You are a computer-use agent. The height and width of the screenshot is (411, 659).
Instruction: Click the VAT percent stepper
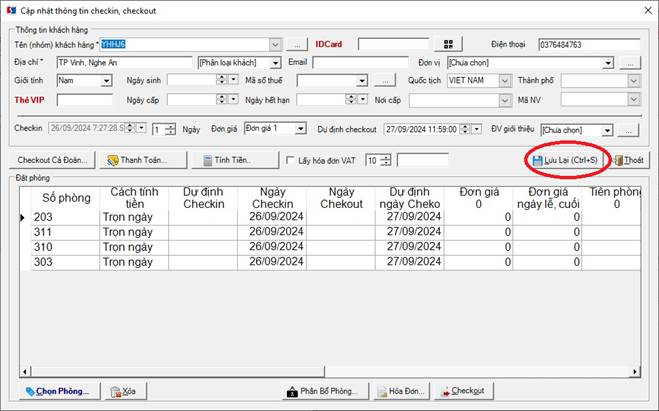click(x=385, y=160)
